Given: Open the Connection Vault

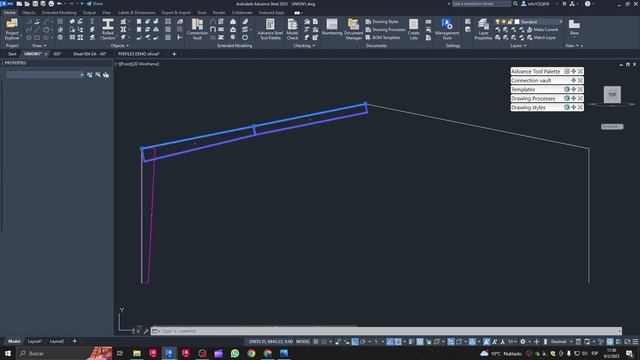Looking at the screenshot, I should click(x=197, y=29).
